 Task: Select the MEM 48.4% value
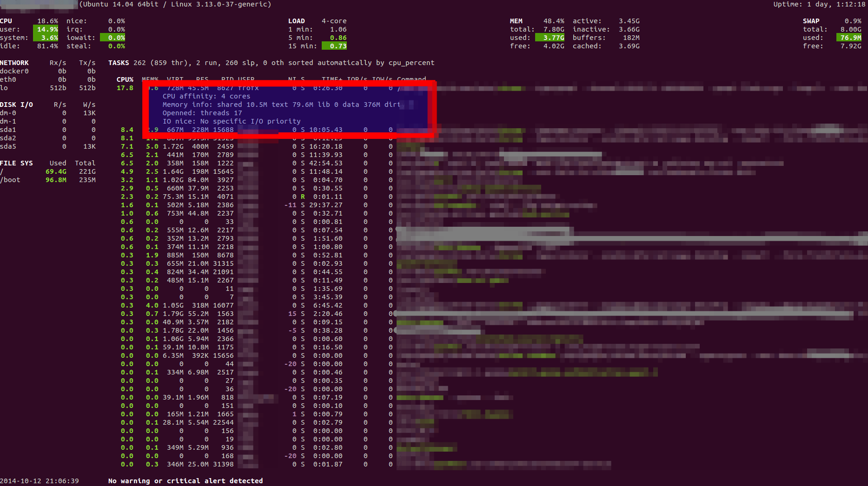tap(554, 21)
